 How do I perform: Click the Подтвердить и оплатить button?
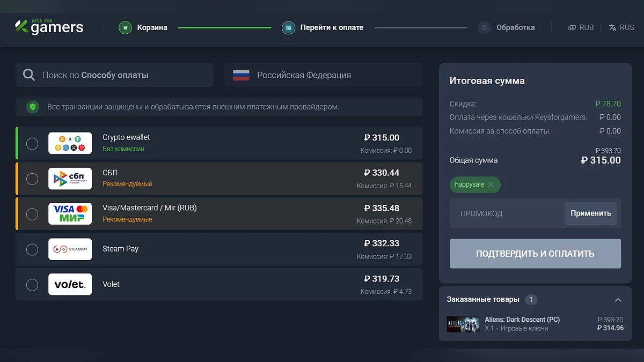click(535, 254)
